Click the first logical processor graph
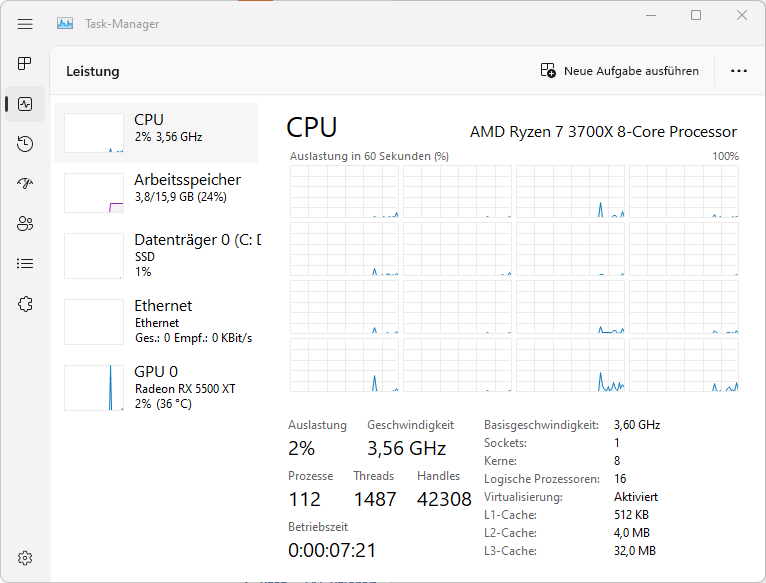The width and height of the screenshot is (766, 583). 344,192
